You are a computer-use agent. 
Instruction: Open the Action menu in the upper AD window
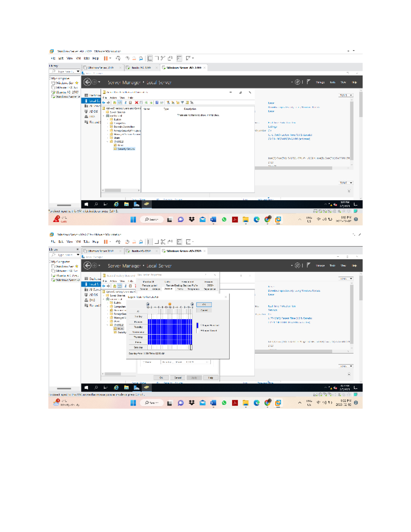pos(113,98)
